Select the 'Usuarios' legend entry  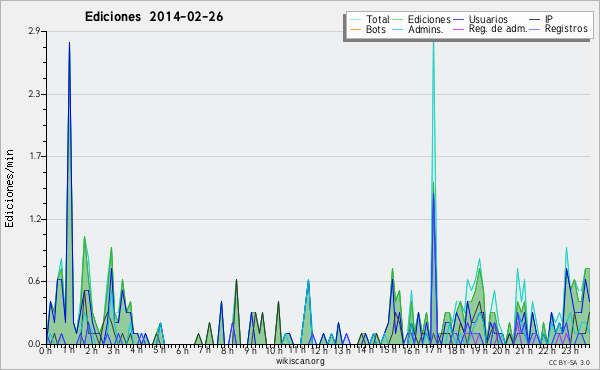click(488, 19)
